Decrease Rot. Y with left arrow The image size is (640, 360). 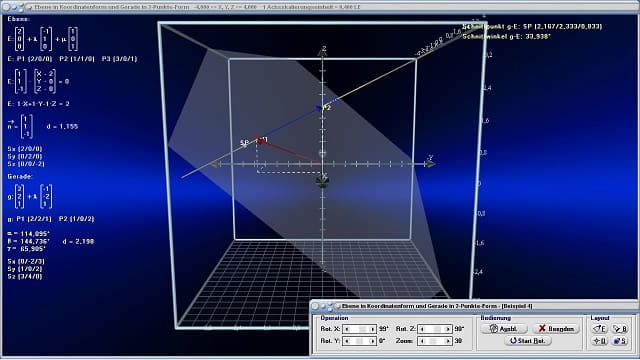(x=347, y=341)
